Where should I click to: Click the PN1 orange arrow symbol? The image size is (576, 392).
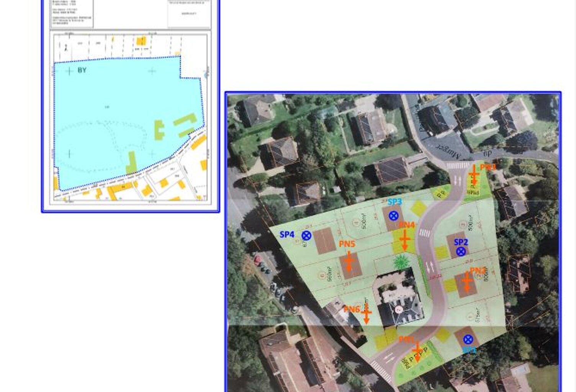[417, 352]
